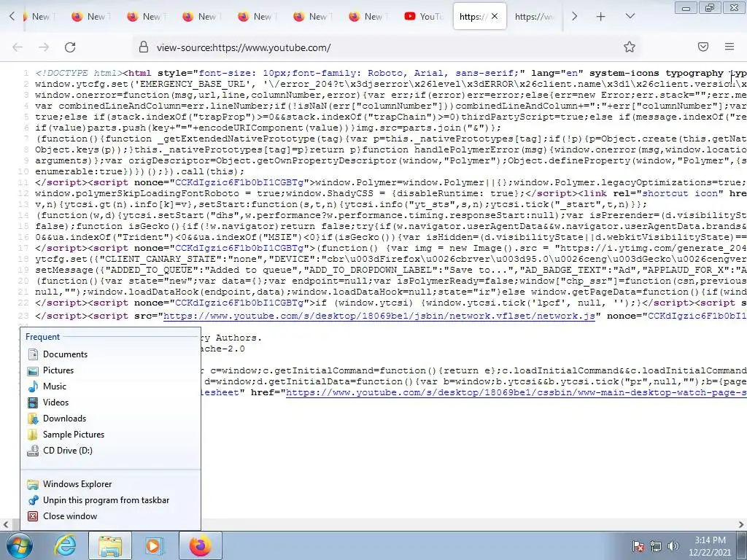
Task: Choose Close window in the jump list
Action: (x=110, y=516)
